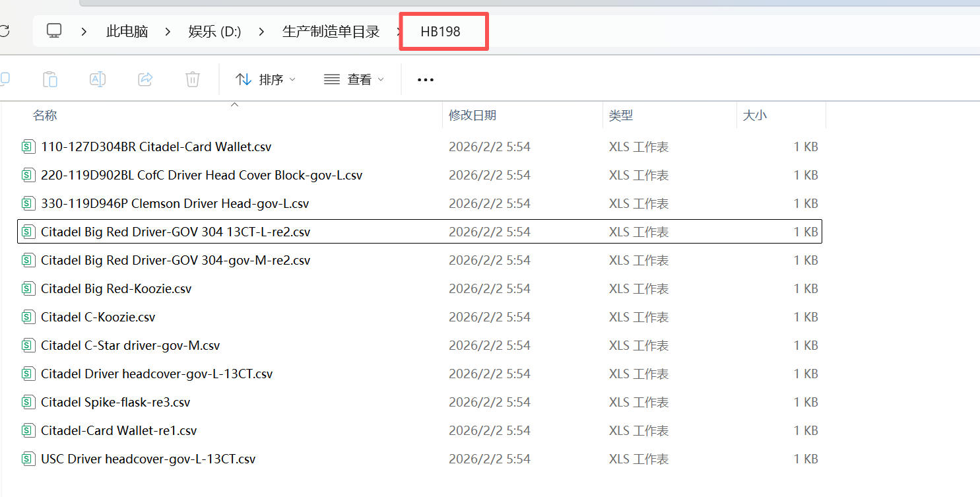980x497 pixels.
Task: Click the Share icon in toolbar
Action: coord(145,79)
